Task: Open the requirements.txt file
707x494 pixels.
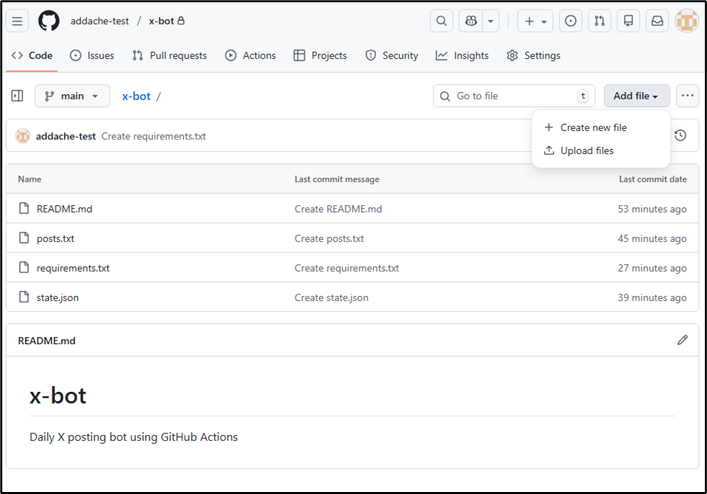Action: click(73, 268)
